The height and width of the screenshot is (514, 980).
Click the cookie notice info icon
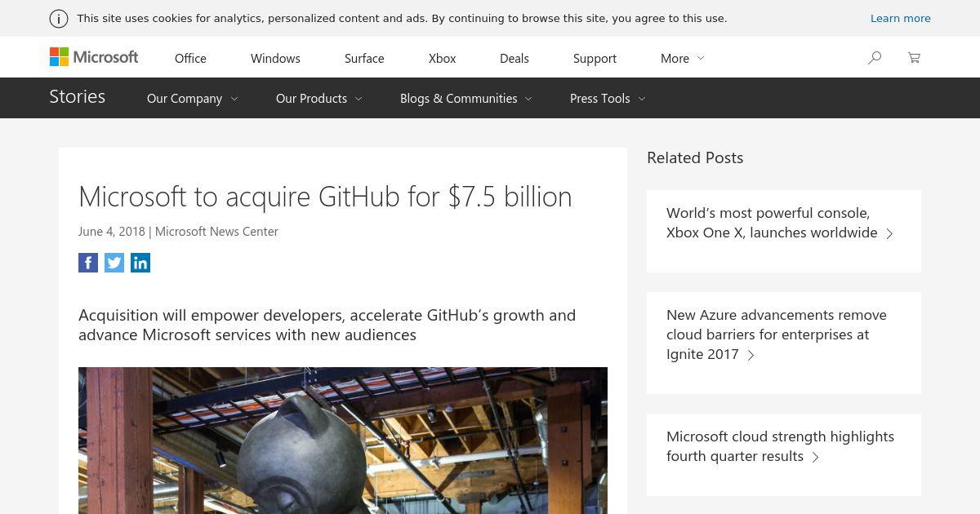click(x=59, y=18)
